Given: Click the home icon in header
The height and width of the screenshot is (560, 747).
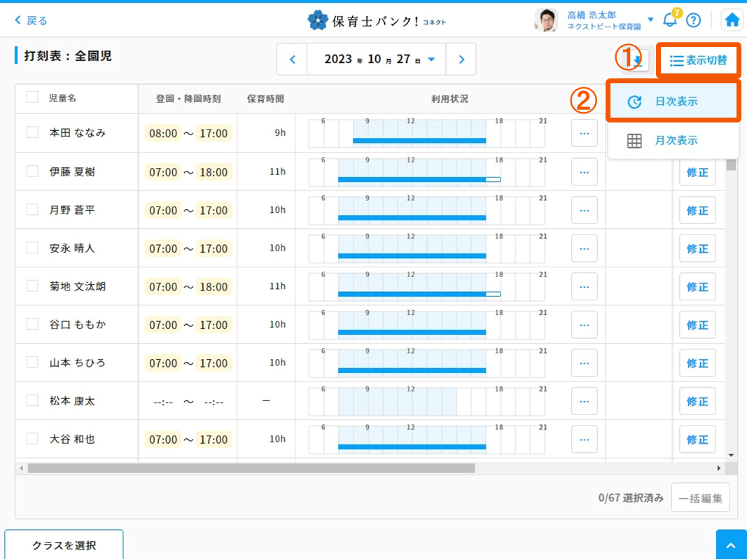Looking at the screenshot, I should point(732,20).
